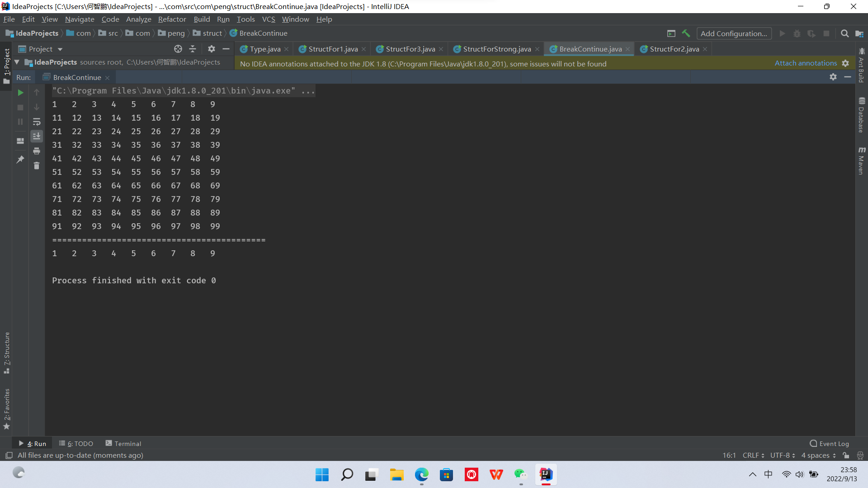Click the Build Project hammer icon

(686, 33)
